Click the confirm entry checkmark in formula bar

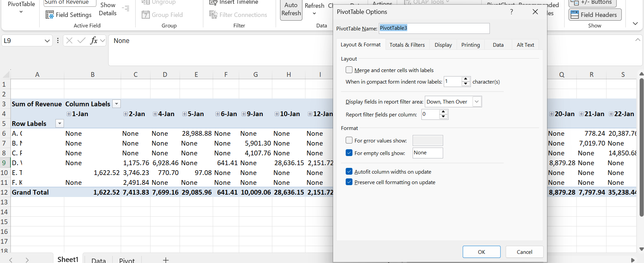(82, 41)
